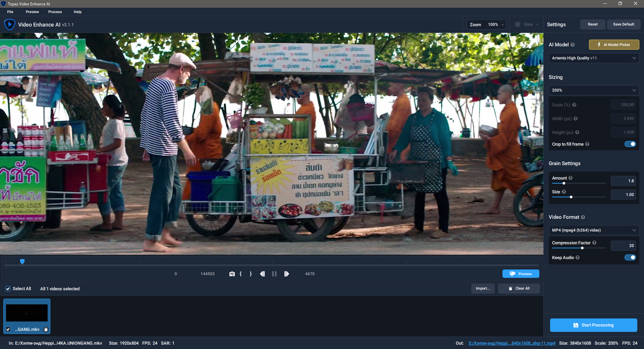Step back one frame
The image size is (644, 349).
pos(262,274)
